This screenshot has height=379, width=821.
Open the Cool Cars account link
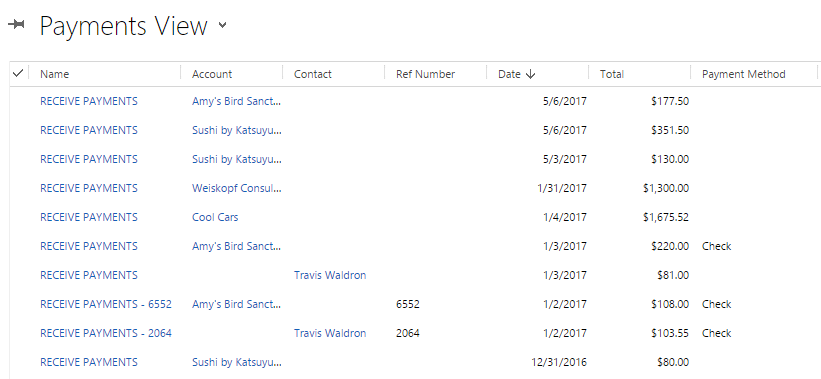click(215, 217)
